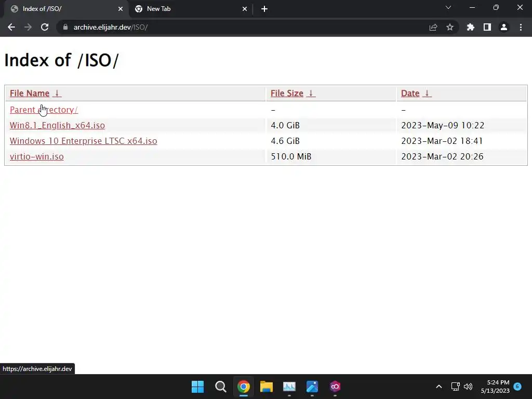This screenshot has height=399, width=532.
Task: Click the address bar URL
Action: click(x=111, y=27)
